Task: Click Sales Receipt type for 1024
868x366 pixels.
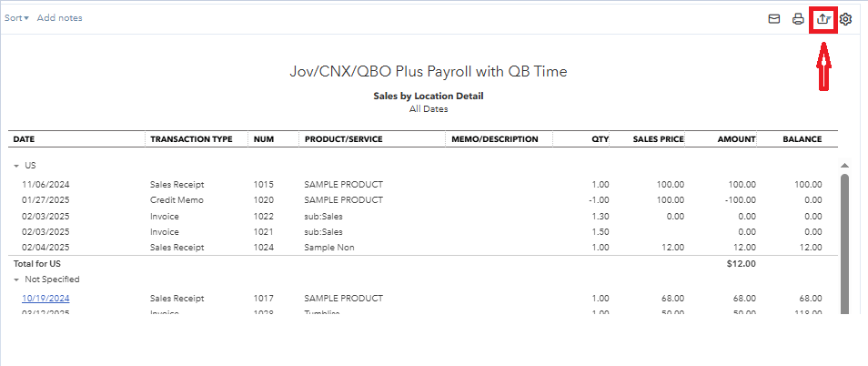Action: (x=177, y=248)
